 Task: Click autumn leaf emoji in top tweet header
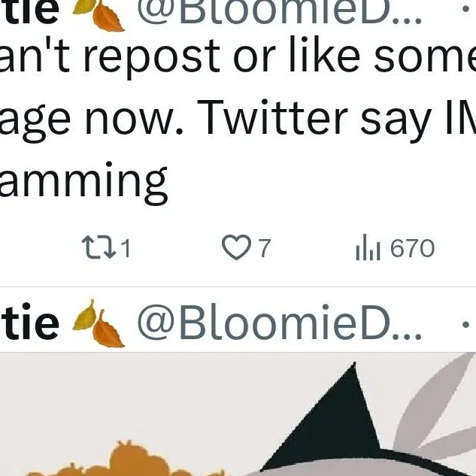point(99,15)
